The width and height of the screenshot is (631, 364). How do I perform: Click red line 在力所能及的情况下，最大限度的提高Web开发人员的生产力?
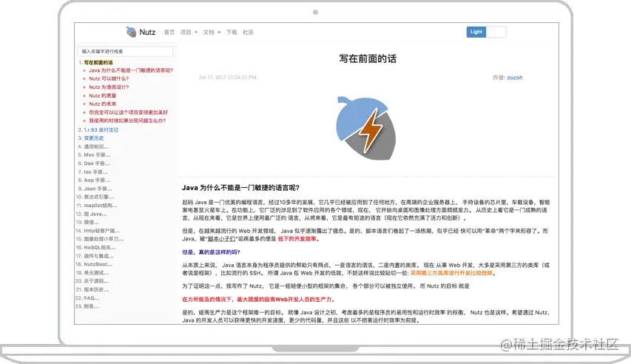click(257, 299)
